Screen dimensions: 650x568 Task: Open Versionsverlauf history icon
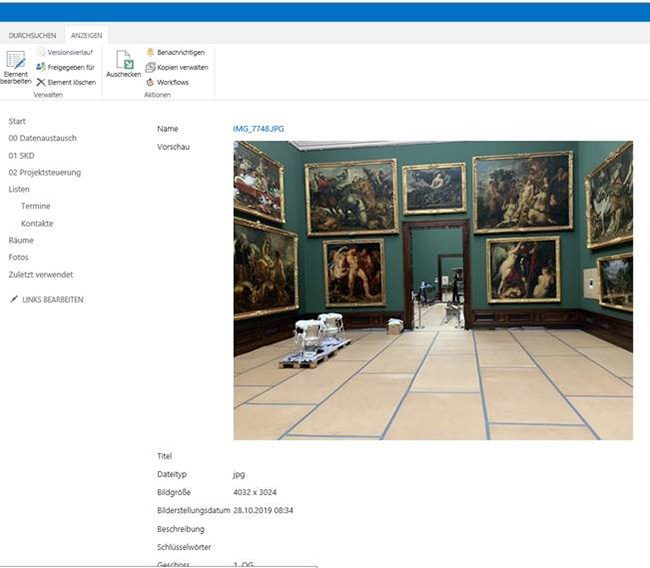[41, 52]
